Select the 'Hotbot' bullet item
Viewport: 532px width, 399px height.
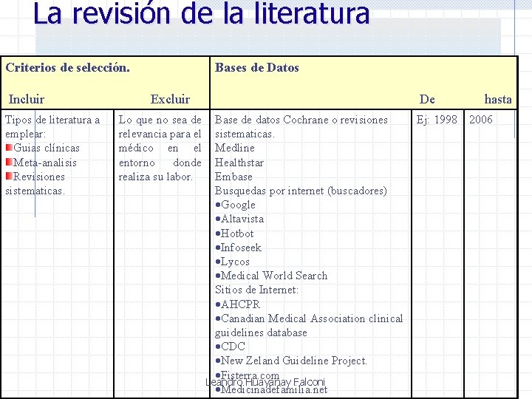point(234,233)
